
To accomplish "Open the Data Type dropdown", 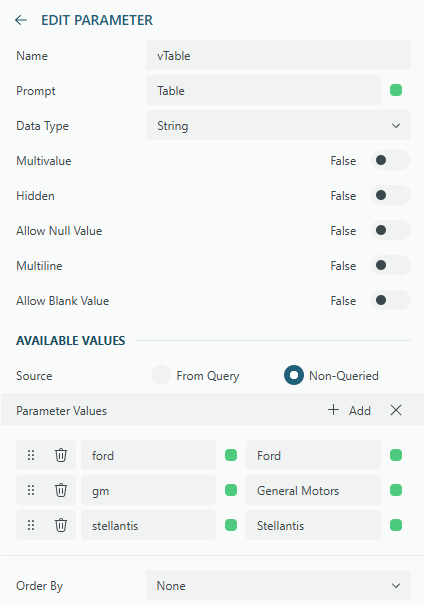I will tap(278, 126).
